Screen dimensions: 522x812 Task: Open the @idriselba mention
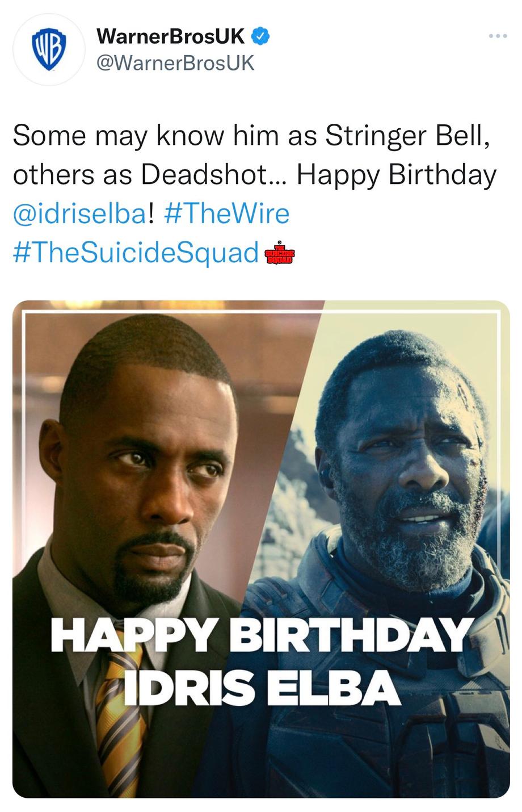(x=79, y=214)
